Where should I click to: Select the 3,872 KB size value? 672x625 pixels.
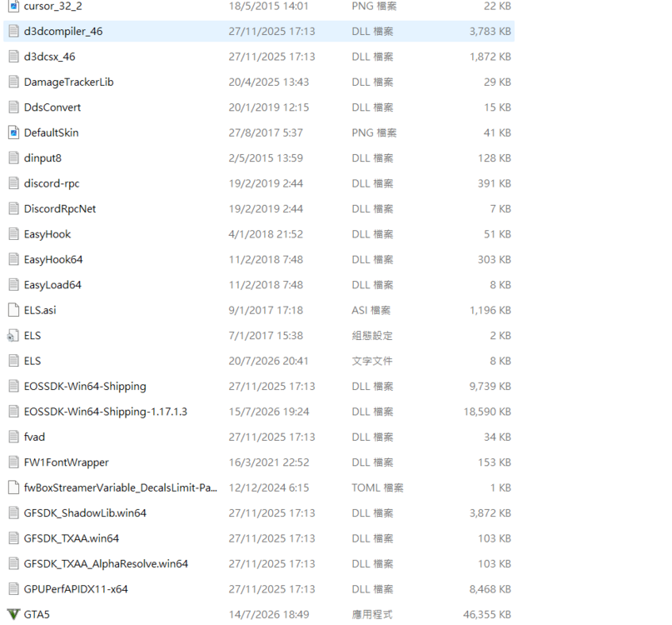click(x=490, y=512)
